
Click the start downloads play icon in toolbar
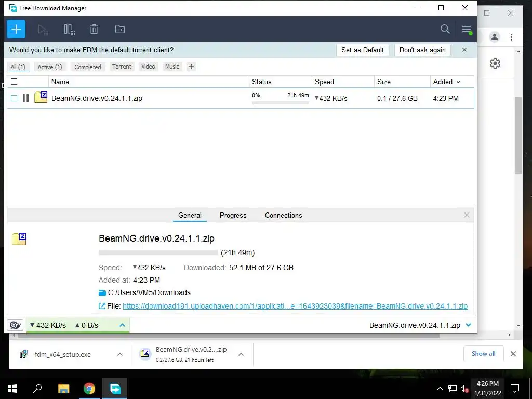[43, 30]
